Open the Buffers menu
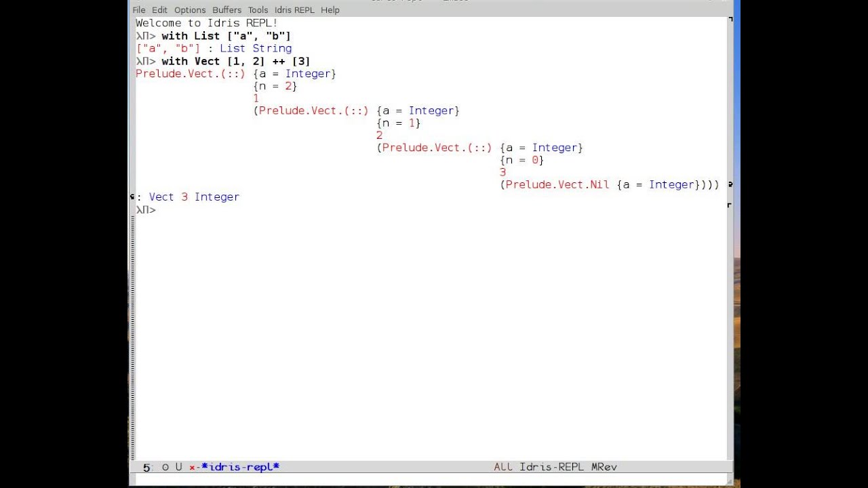The height and width of the screenshot is (488, 868). [x=226, y=10]
